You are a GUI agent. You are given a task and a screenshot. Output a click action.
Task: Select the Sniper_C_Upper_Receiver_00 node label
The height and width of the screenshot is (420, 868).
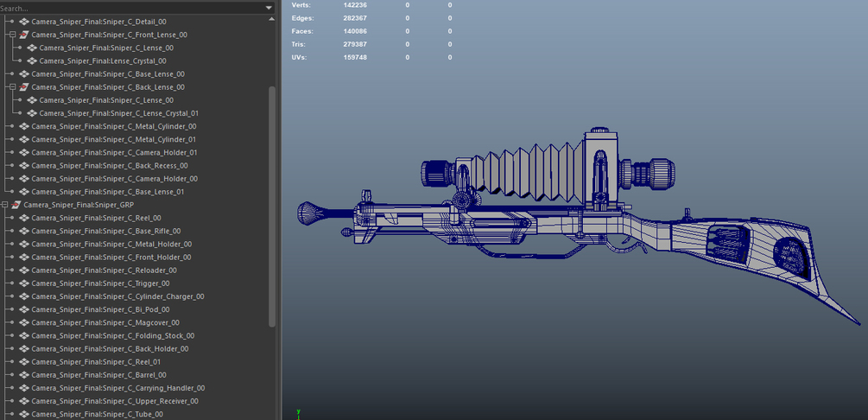click(x=115, y=401)
